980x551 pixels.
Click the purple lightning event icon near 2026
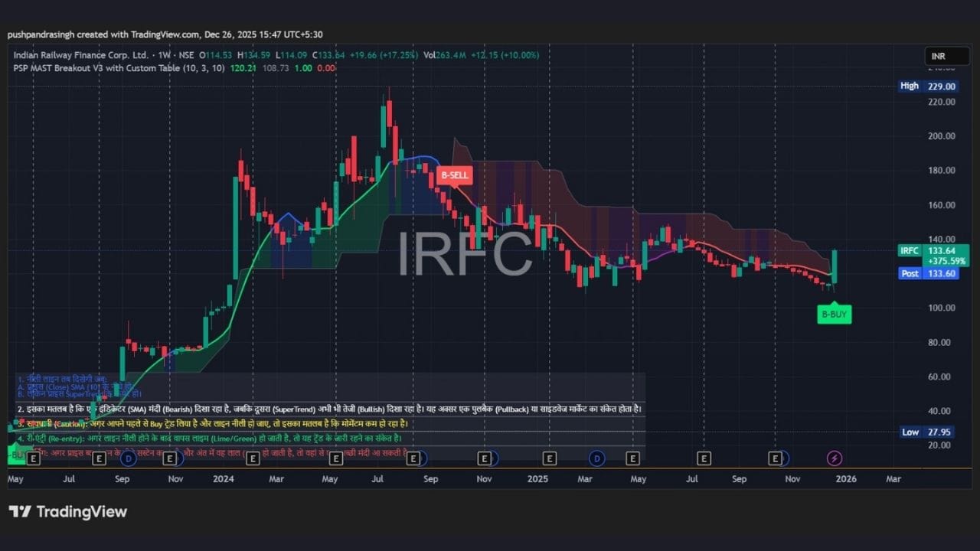click(835, 458)
